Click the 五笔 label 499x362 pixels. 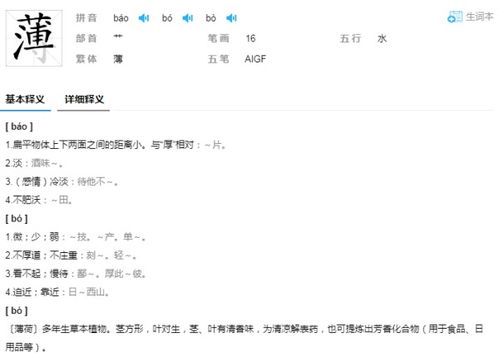click(219, 59)
